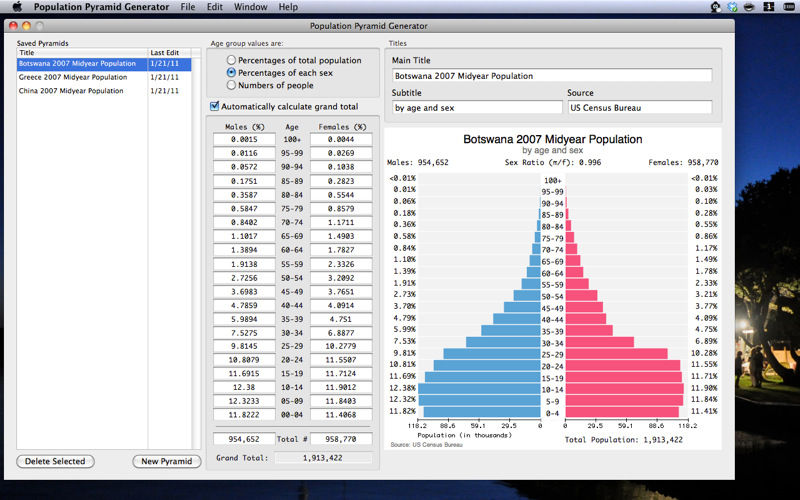The width and height of the screenshot is (800, 500).
Task: Click Males field for age 65-69
Action: (x=244, y=236)
